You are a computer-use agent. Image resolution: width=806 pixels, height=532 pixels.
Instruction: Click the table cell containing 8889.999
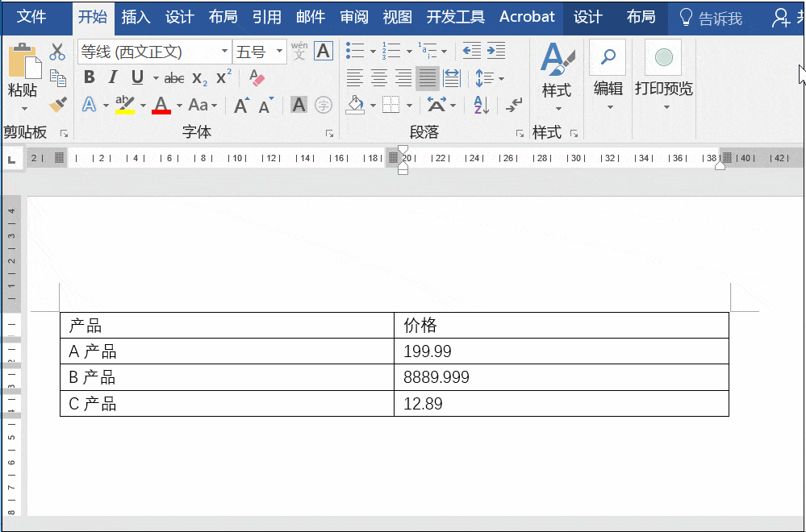pyautogui.click(x=562, y=377)
